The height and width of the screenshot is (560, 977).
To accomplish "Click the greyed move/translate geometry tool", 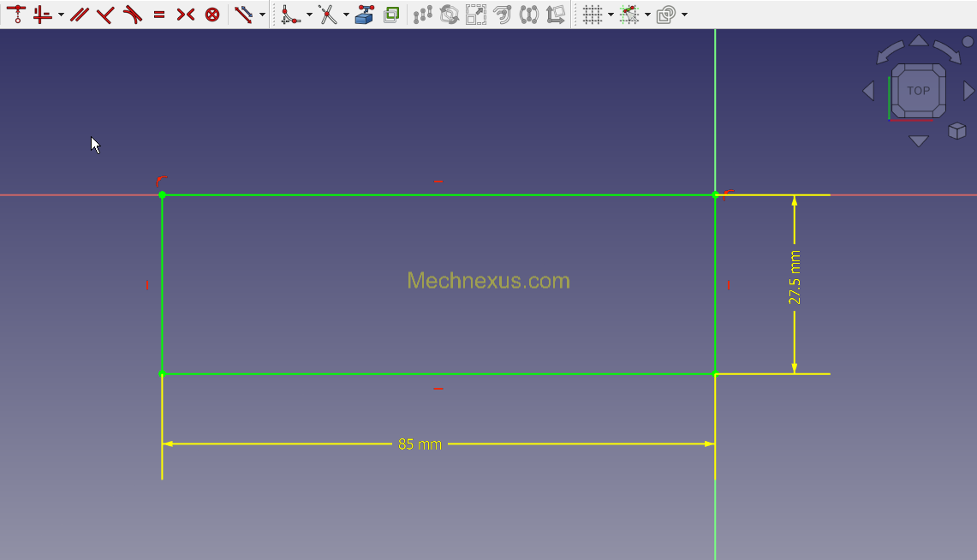I will pos(555,14).
